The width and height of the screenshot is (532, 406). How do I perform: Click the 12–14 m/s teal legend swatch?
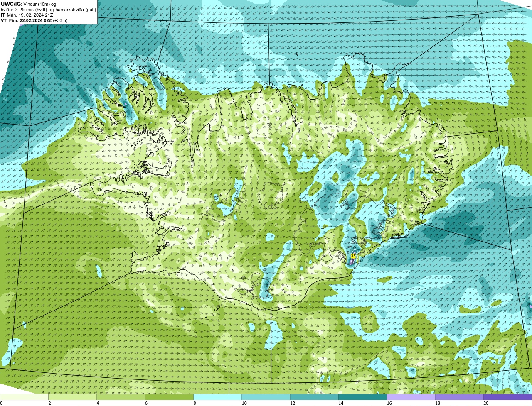pyautogui.click(x=314, y=397)
